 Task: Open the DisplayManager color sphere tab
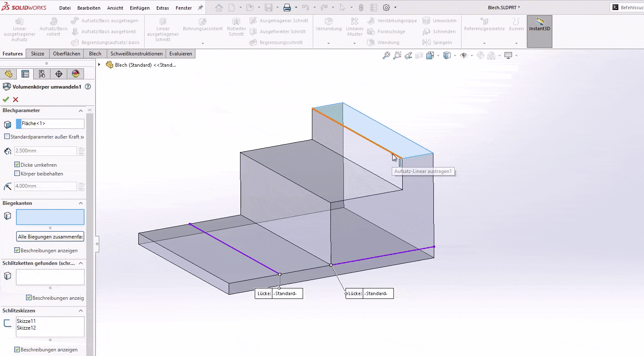[76, 74]
